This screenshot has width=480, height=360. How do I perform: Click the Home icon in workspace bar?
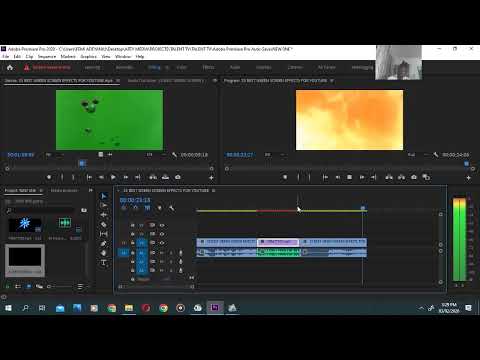[10, 68]
